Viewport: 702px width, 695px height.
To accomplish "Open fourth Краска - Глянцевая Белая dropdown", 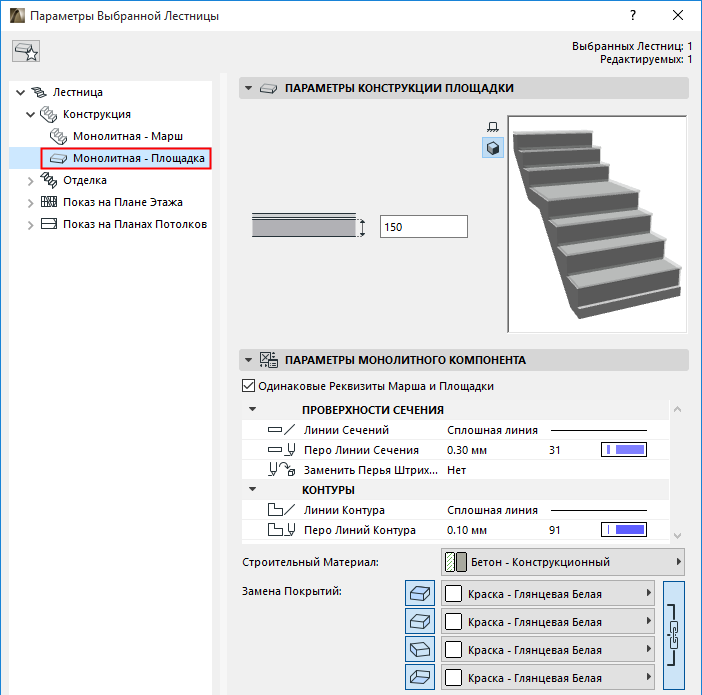I will coord(548,678).
